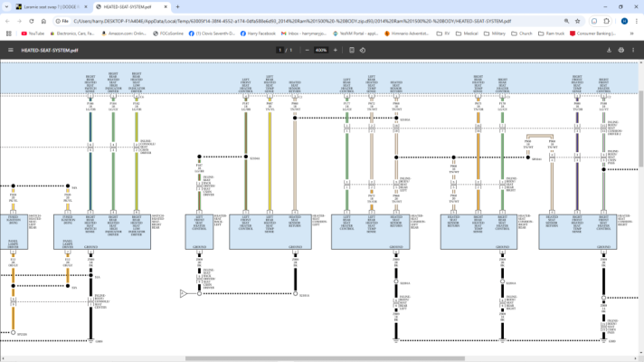The width and height of the screenshot is (644, 362).
Task: Show more hidden bookmarks chevron
Action: (x=631, y=33)
